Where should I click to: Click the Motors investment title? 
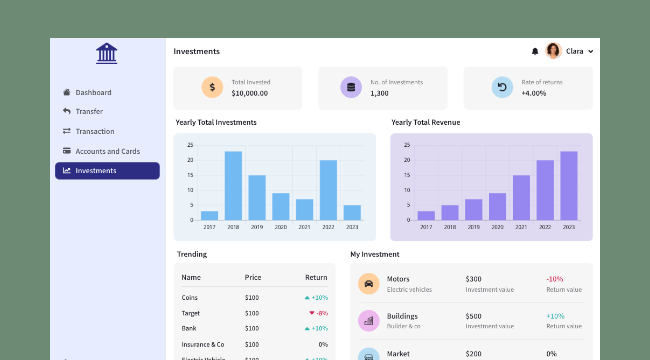click(398, 279)
